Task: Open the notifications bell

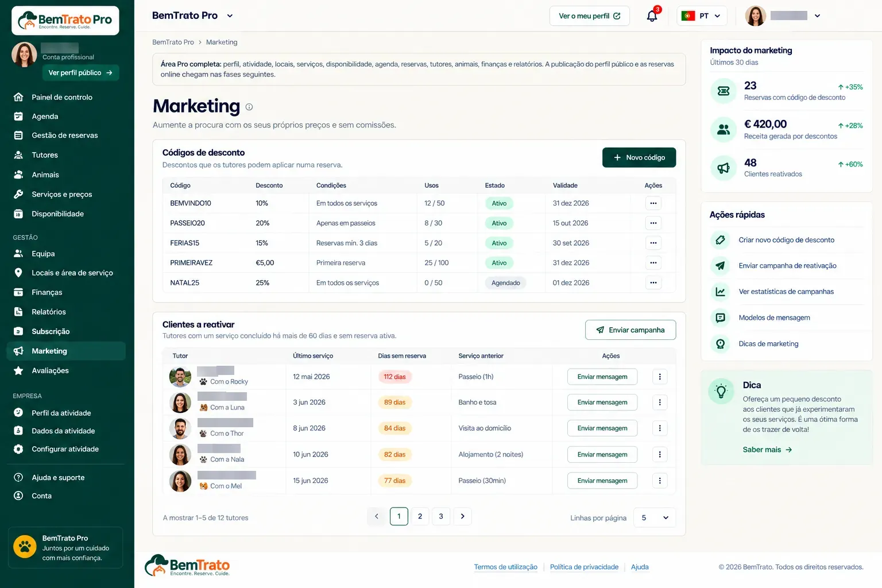Action: point(652,16)
